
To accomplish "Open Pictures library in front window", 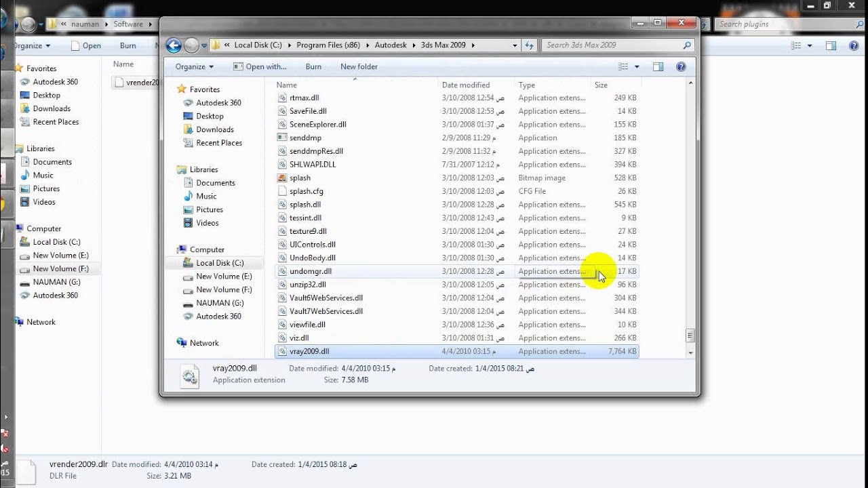I will pos(210,209).
